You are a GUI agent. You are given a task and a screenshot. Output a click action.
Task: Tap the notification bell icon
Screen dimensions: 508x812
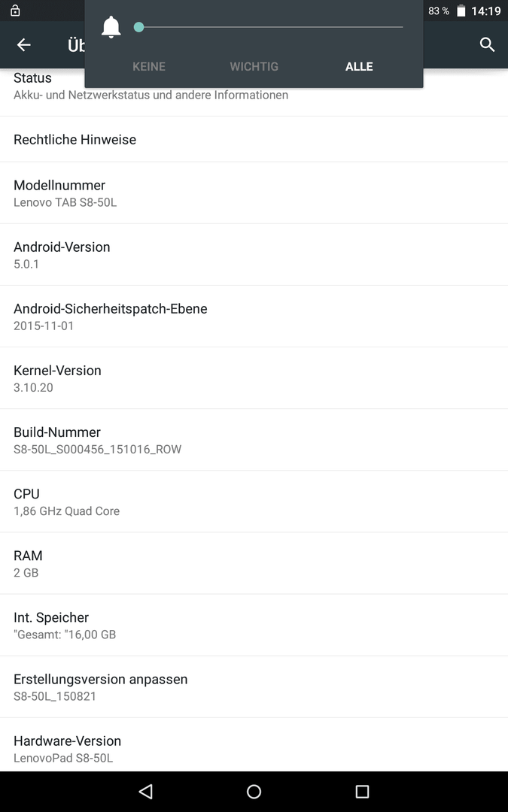click(x=111, y=27)
